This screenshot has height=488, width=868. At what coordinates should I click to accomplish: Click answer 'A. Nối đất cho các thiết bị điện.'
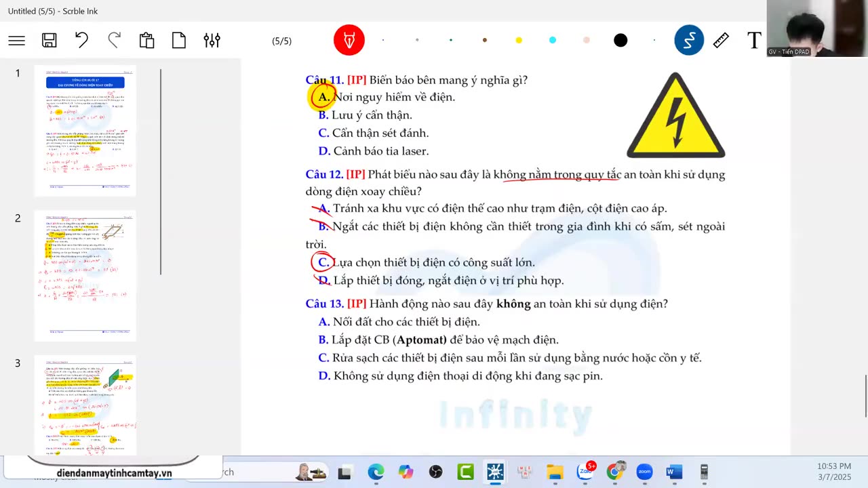[399, 322]
